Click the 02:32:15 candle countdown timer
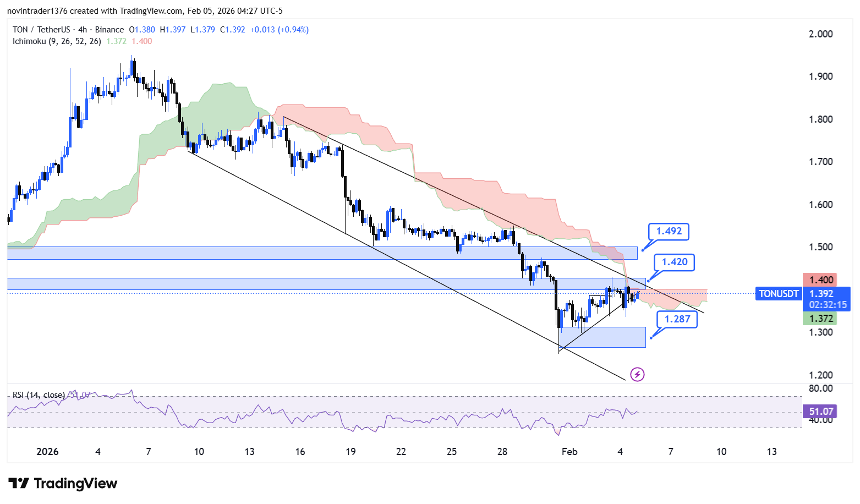Image resolution: width=860 pixels, height=504 pixels. (x=828, y=305)
